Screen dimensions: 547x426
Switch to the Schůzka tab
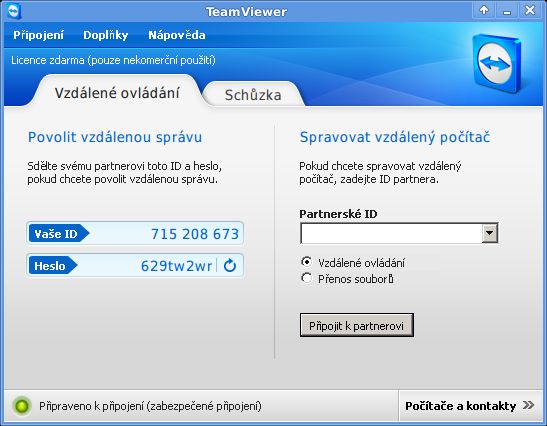(253, 95)
